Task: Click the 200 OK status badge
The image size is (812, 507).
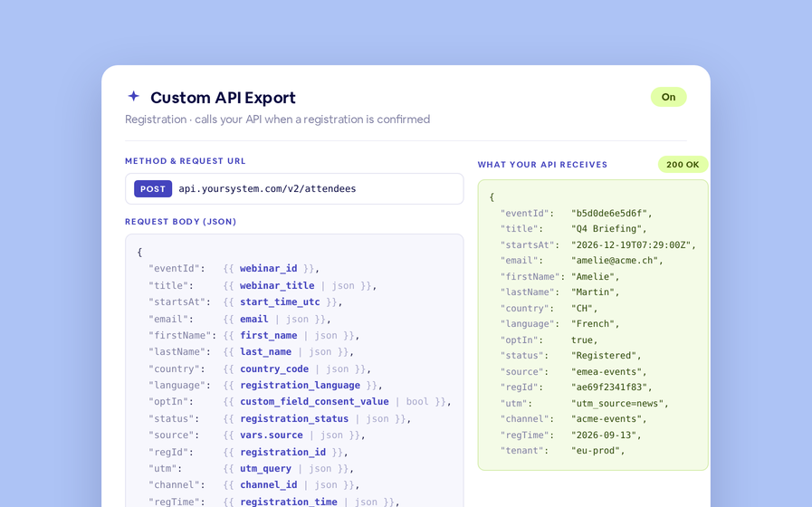Action: click(683, 165)
